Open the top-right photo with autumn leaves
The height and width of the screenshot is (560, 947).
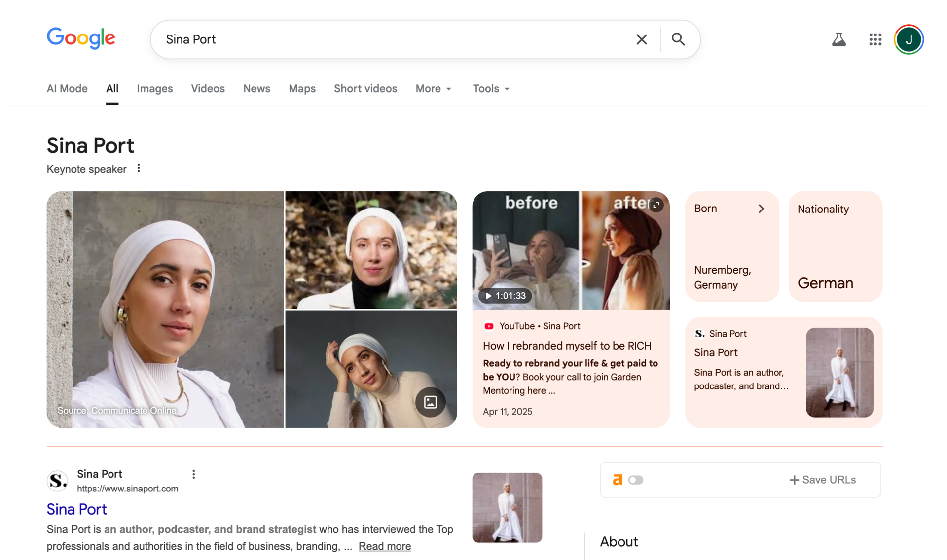[371, 250]
